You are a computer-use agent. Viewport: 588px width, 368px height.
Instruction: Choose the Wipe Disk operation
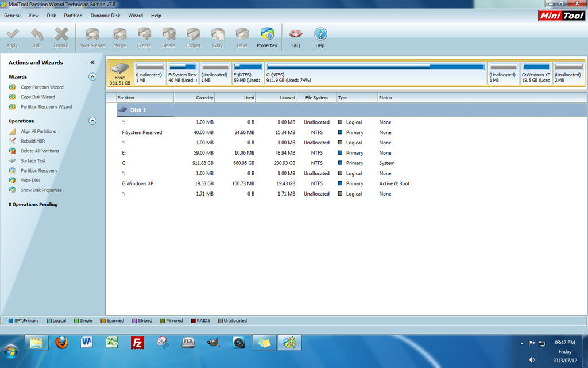click(x=30, y=180)
